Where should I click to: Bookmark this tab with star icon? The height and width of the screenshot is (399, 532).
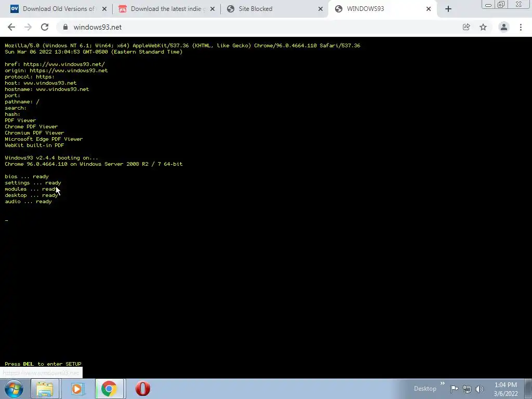[483, 27]
